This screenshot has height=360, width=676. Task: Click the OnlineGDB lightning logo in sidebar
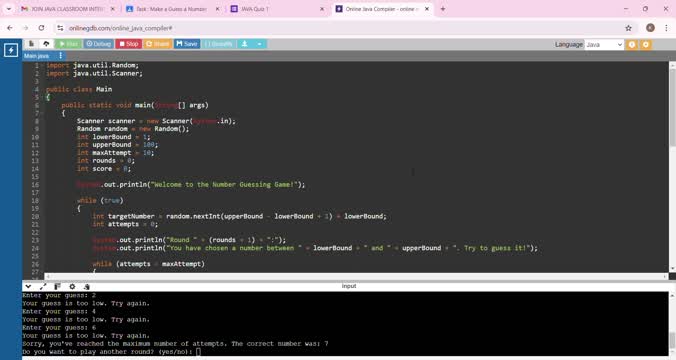tap(11, 50)
